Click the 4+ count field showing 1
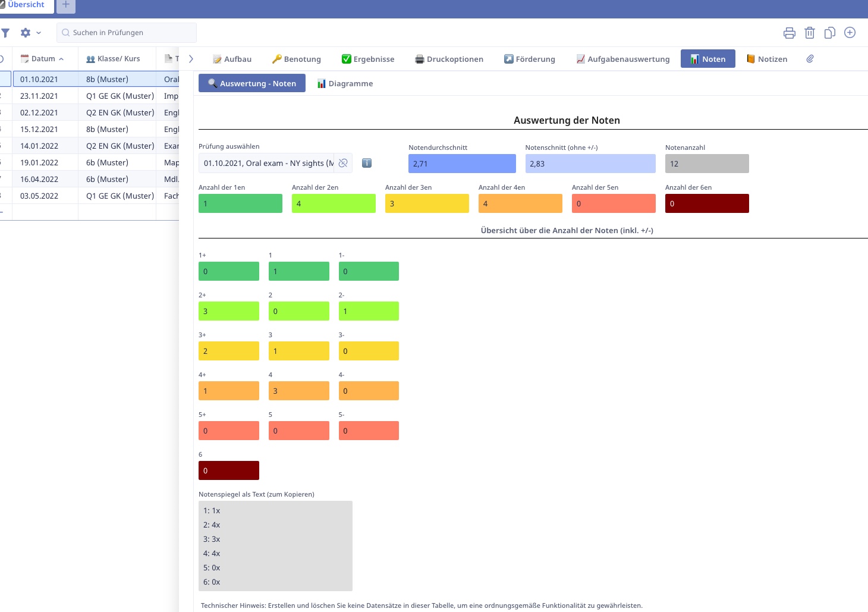The width and height of the screenshot is (868, 612). 229,391
